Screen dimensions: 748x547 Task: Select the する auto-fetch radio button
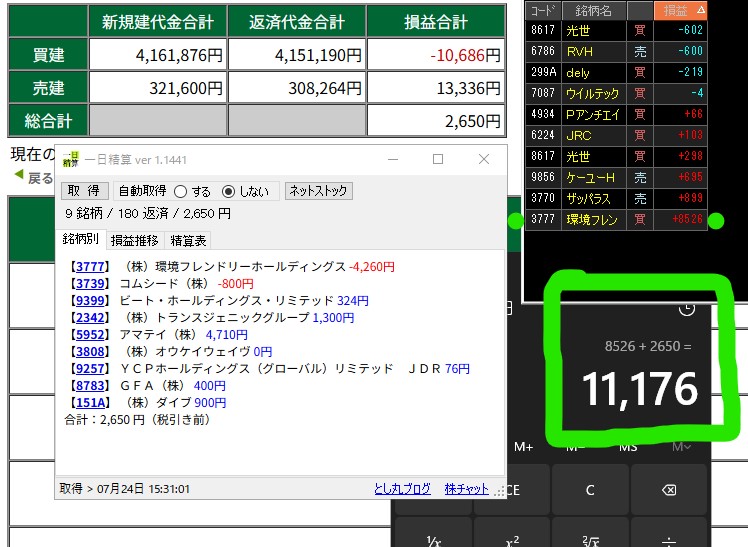(x=180, y=192)
